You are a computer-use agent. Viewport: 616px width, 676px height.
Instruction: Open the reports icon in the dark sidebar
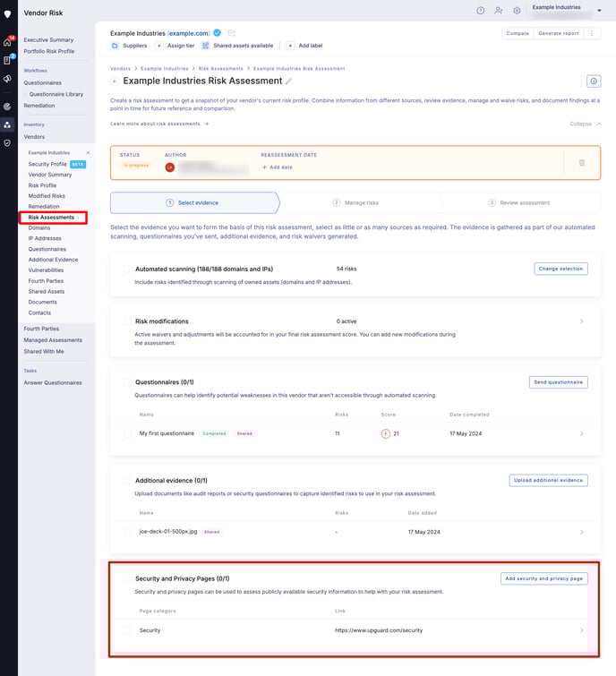7,60
